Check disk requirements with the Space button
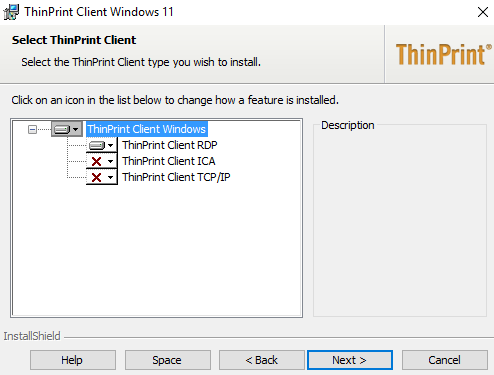The width and height of the screenshot is (494, 375). pyautogui.click(x=168, y=360)
